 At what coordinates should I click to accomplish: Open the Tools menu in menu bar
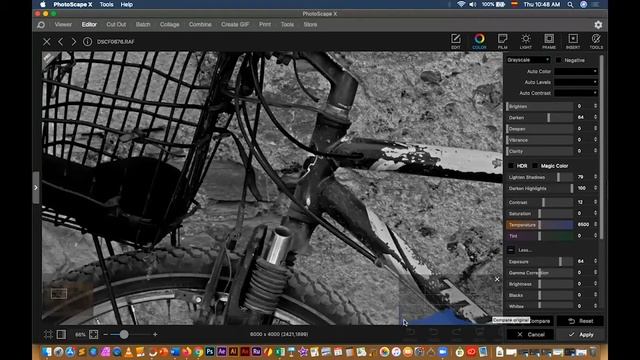(106, 4)
